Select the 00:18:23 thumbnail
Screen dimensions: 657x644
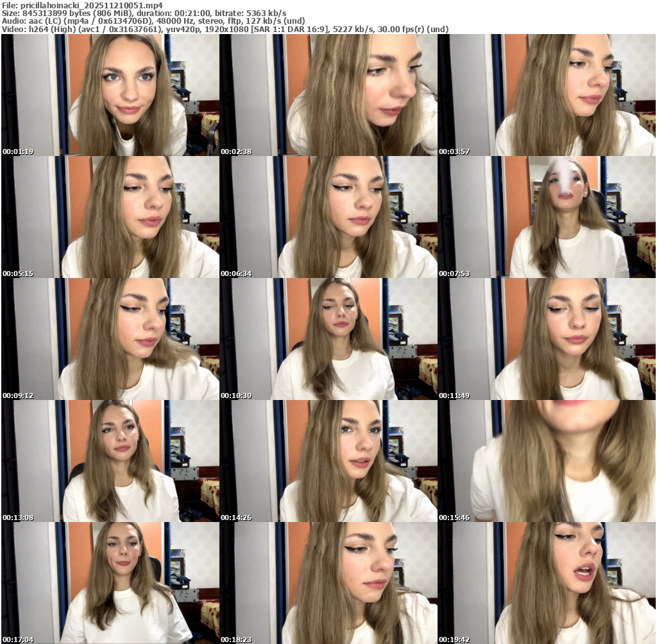tap(328, 582)
